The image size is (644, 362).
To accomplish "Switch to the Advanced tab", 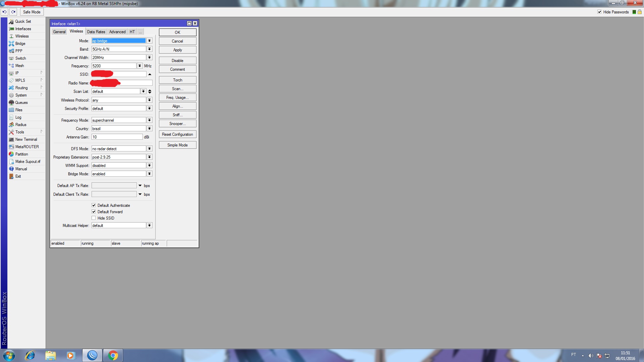I will (117, 32).
